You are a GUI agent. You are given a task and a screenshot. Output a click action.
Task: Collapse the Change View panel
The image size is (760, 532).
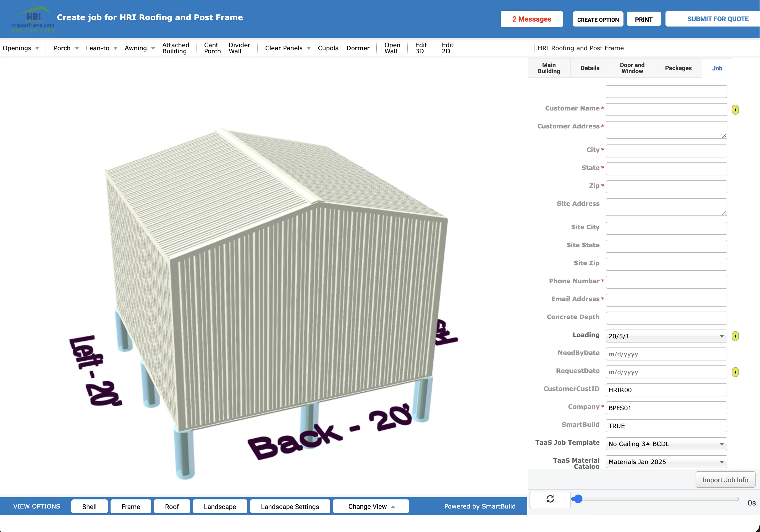click(370, 506)
